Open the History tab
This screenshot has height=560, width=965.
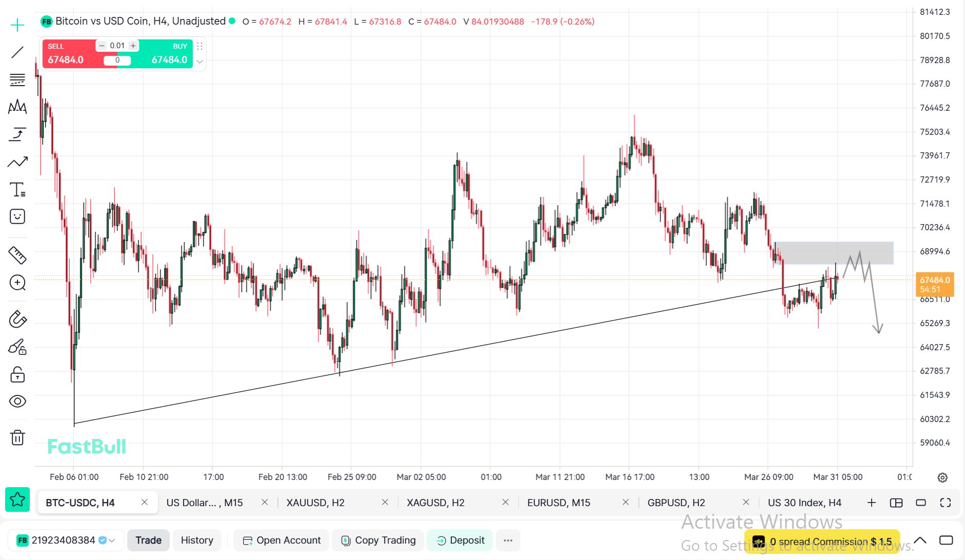[197, 540]
